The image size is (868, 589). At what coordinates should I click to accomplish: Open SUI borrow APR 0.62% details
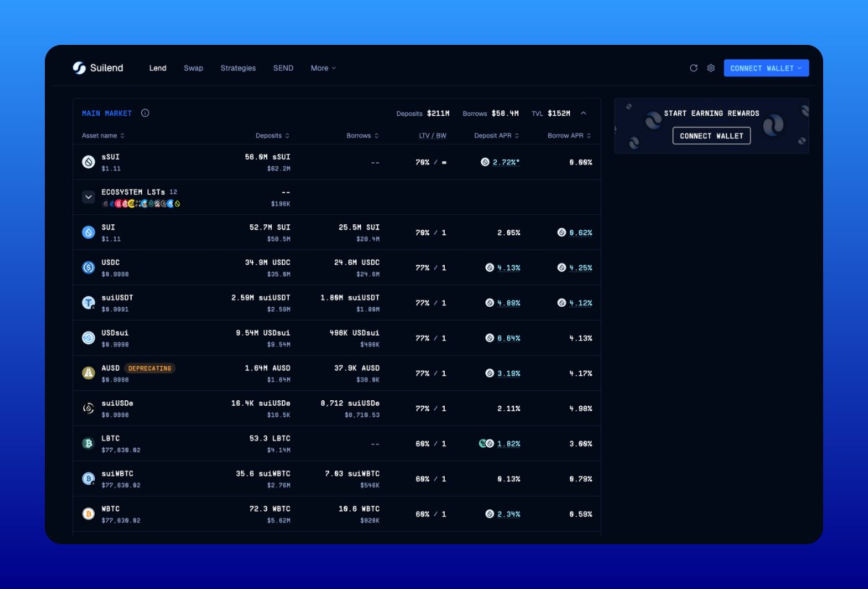[580, 232]
